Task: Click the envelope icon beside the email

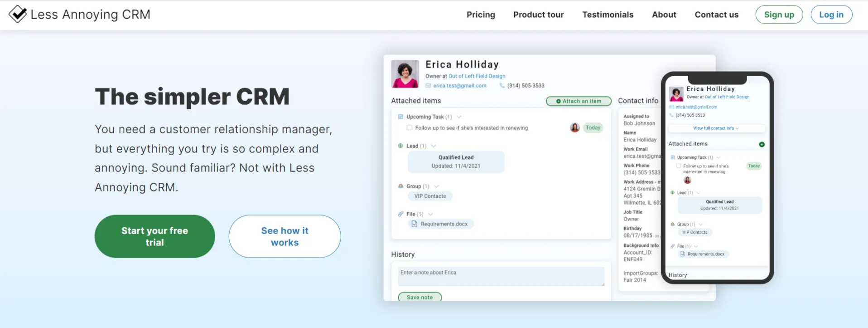Action: point(428,86)
